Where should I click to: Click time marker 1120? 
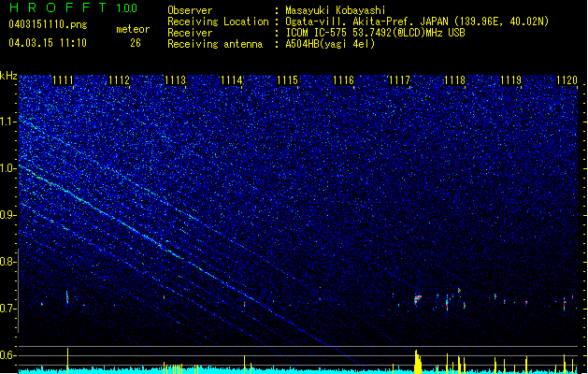[x=567, y=80]
